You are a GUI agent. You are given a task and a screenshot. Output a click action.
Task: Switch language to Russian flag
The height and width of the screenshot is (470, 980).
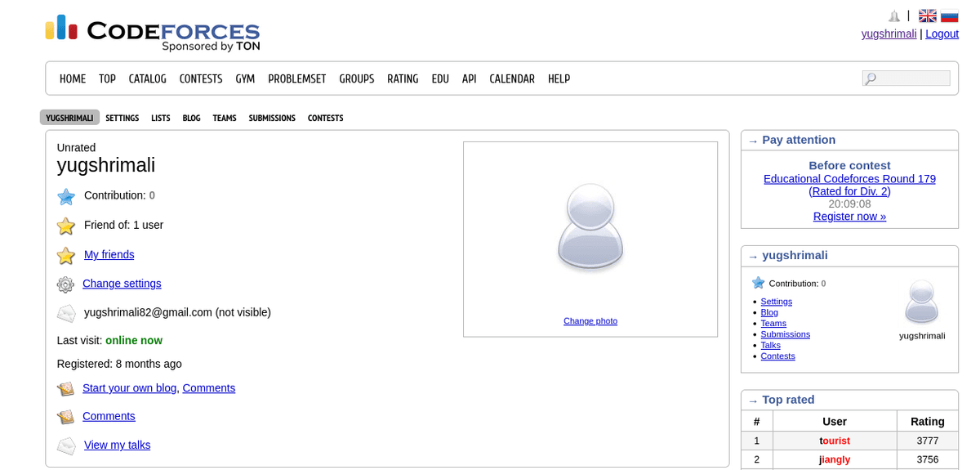click(950, 16)
